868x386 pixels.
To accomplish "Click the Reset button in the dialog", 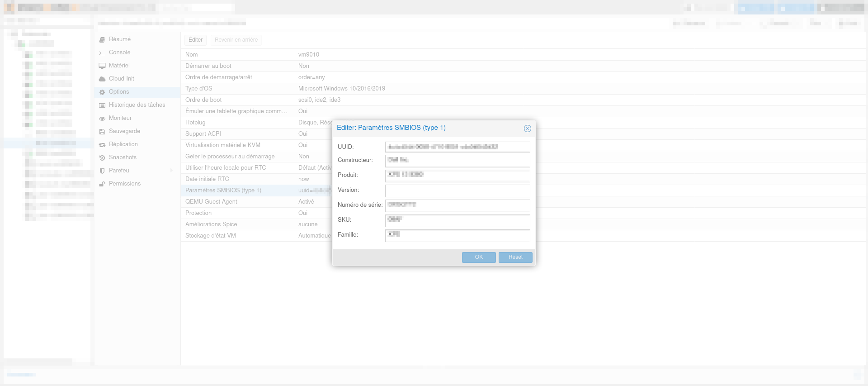I will point(515,257).
